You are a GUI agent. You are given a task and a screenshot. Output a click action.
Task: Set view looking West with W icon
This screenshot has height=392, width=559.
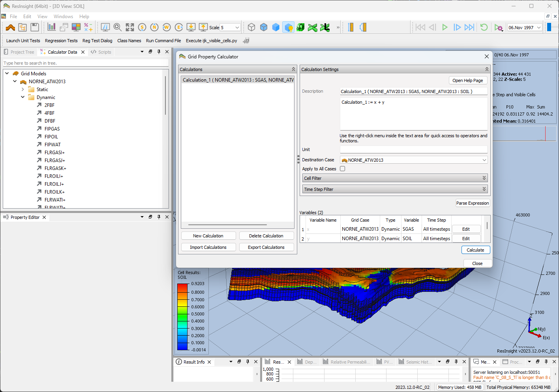167,27
